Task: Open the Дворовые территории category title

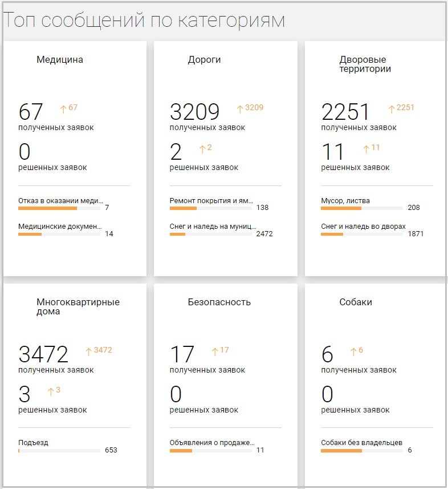Action: click(x=365, y=64)
